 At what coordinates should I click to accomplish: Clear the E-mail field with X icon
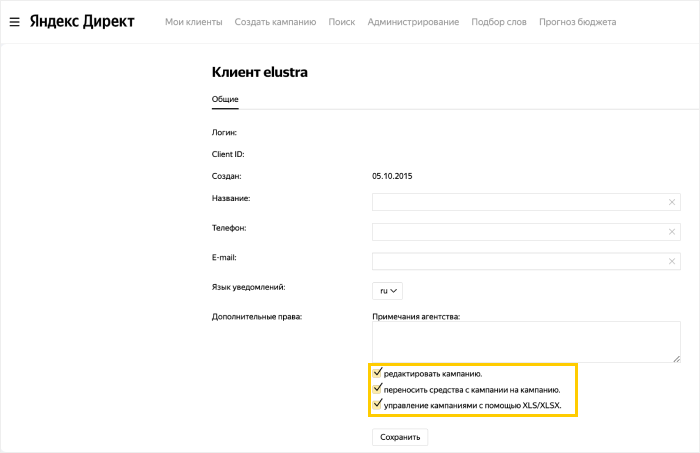click(671, 261)
